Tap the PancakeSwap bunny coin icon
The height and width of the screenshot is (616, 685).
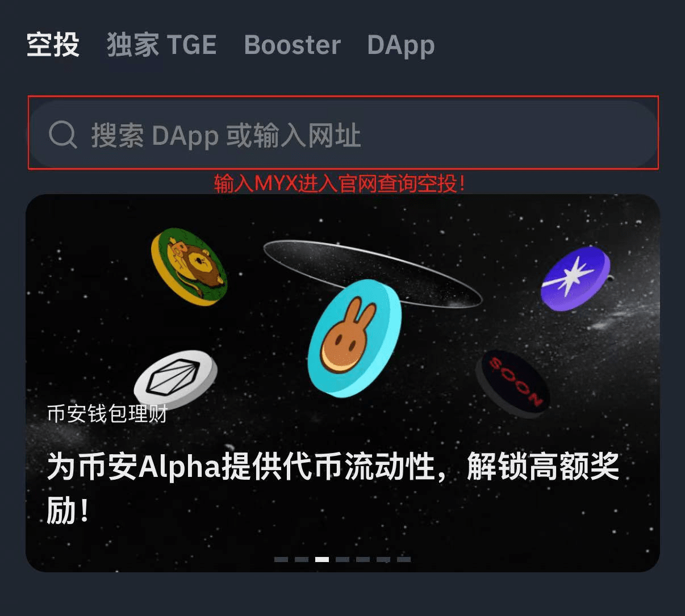[354, 338]
